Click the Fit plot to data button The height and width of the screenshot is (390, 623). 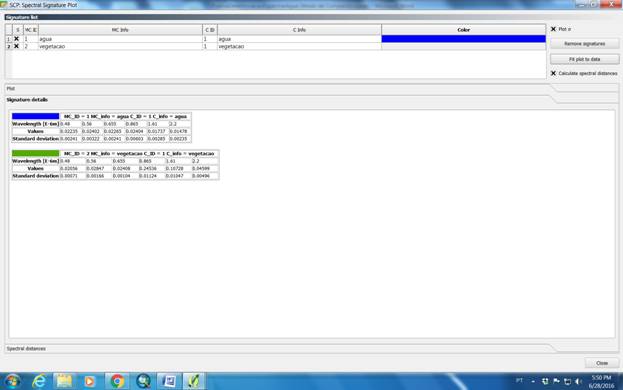click(584, 59)
